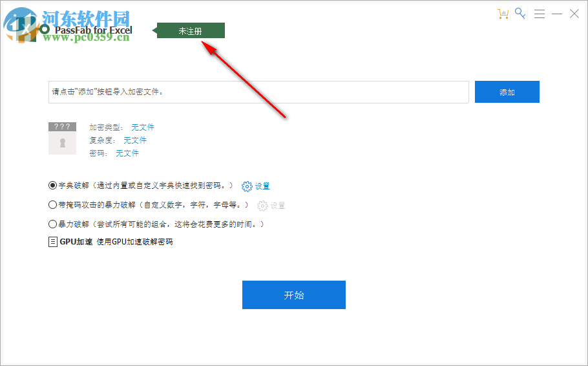Toggle the GPU加速 checkbox
Screen dimensions: 588x366
coord(53,242)
